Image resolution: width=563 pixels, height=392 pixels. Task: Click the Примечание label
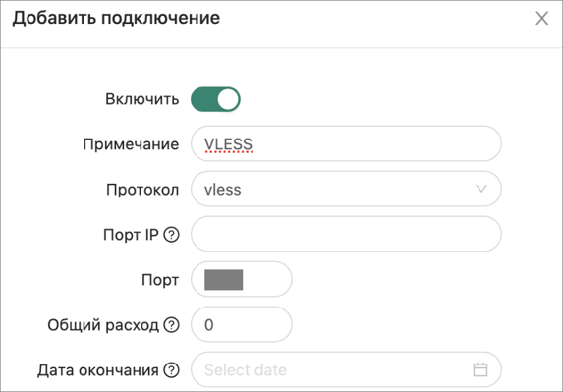131,144
